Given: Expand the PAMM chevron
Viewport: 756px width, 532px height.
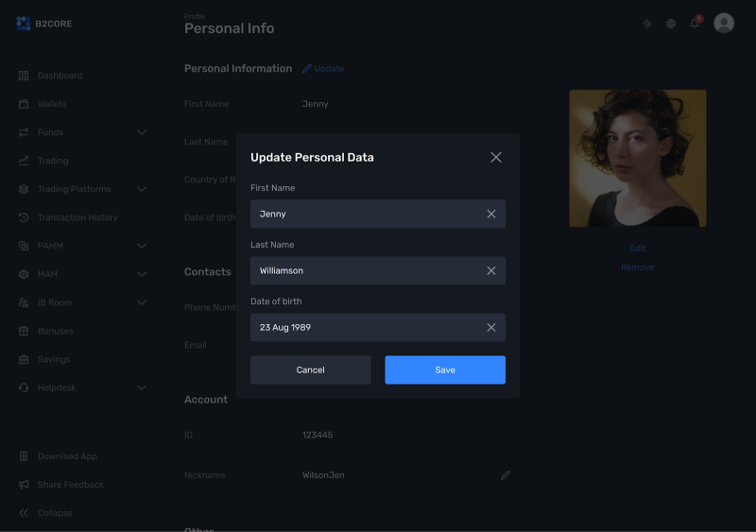Looking at the screenshot, I should click(x=141, y=246).
